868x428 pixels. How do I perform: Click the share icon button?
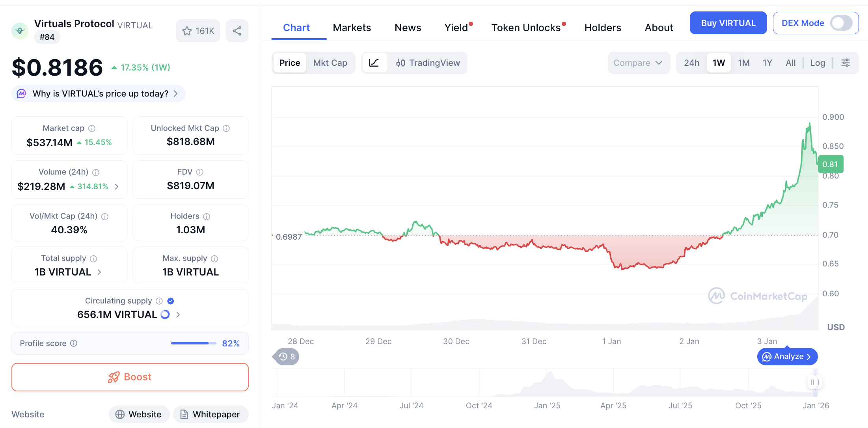pos(237,31)
